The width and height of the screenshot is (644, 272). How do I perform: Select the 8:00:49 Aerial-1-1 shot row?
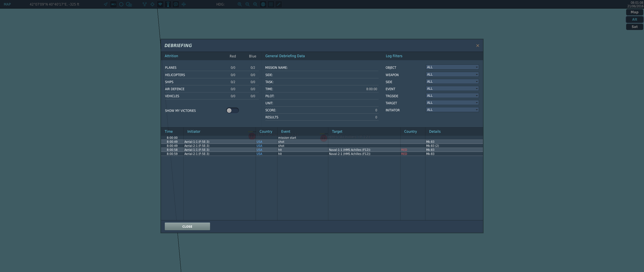point(322,142)
